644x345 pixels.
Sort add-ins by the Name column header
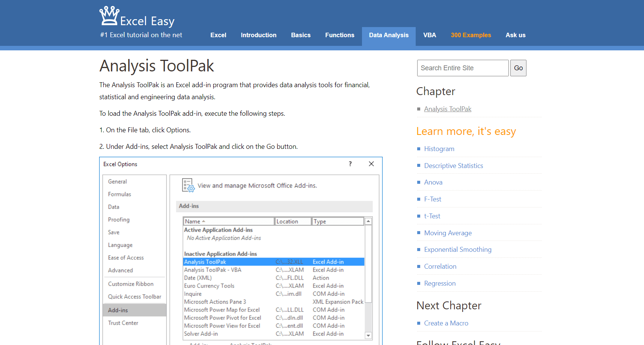[x=228, y=221]
